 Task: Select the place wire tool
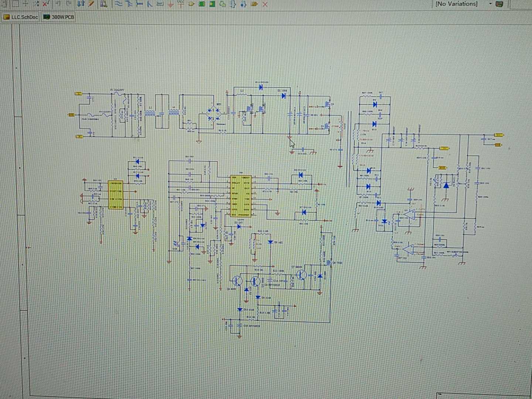119,4
